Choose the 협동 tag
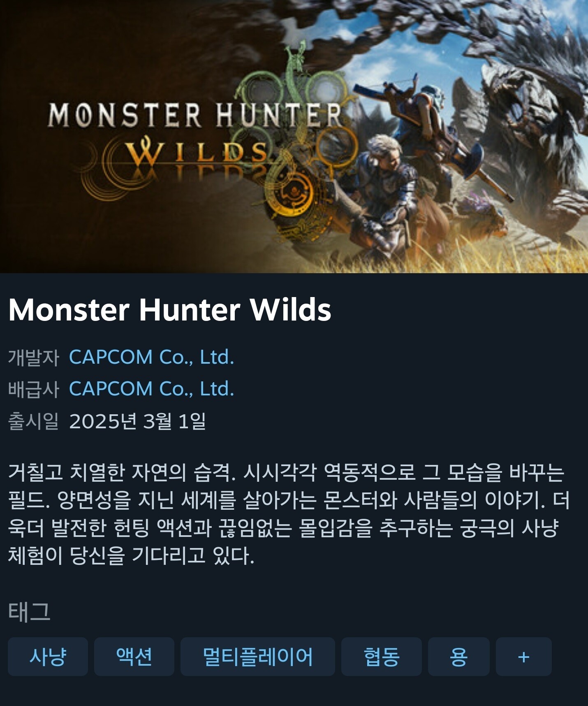The width and height of the screenshot is (588, 706). pyautogui.click(x=382, y=657)
